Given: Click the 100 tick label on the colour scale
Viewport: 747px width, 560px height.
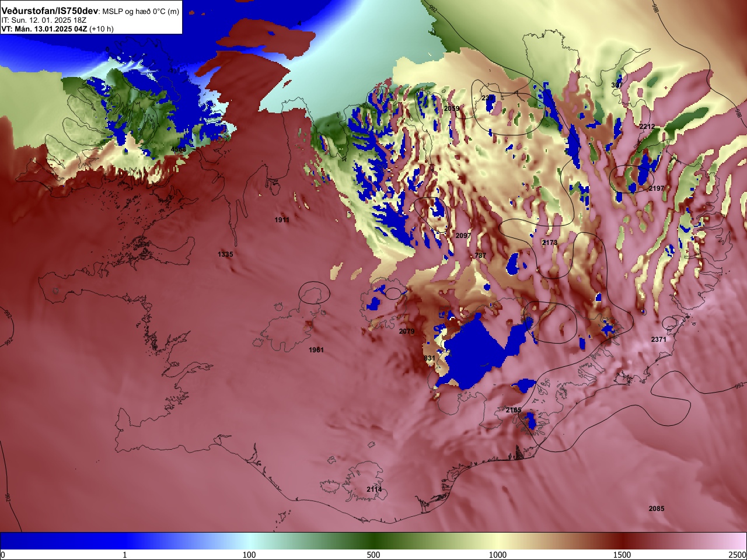Looking at the screenshot, I should (x=249, y=555).
